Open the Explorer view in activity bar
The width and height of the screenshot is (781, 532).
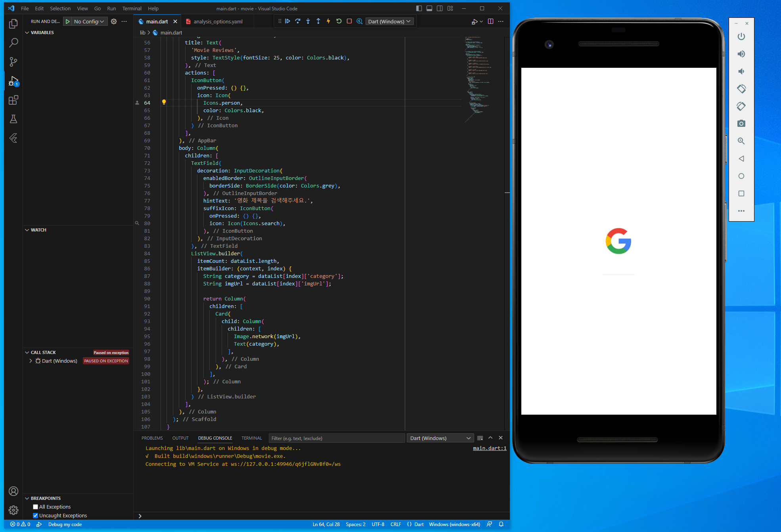point(13,24)
